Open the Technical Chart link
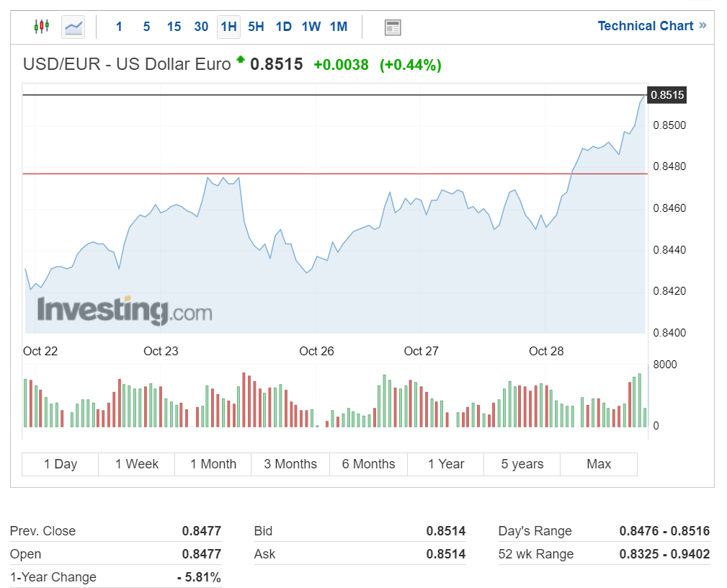 646,26
